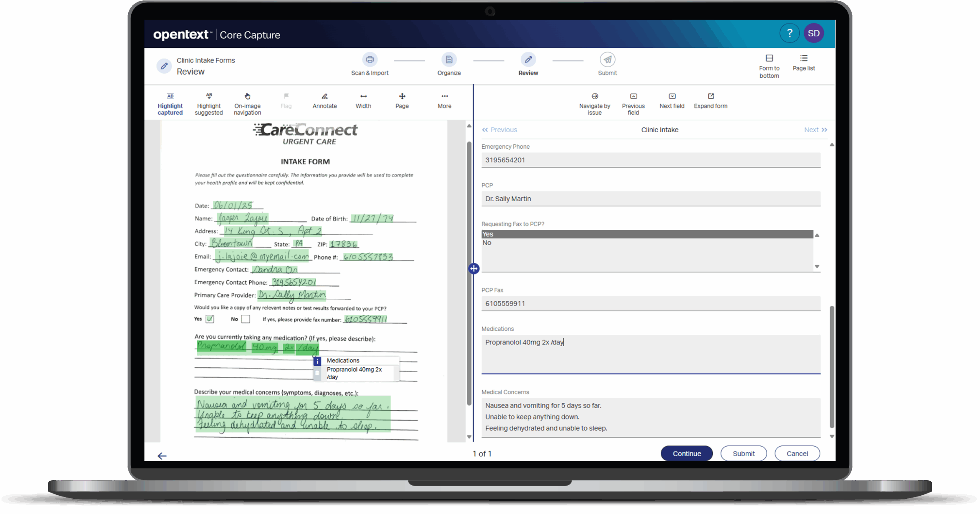The height and width of the screenshot is (514, 980).
Task: Click the document viewer scroll-up arrow
Action: pyautogui.click(x=469, y=126)
